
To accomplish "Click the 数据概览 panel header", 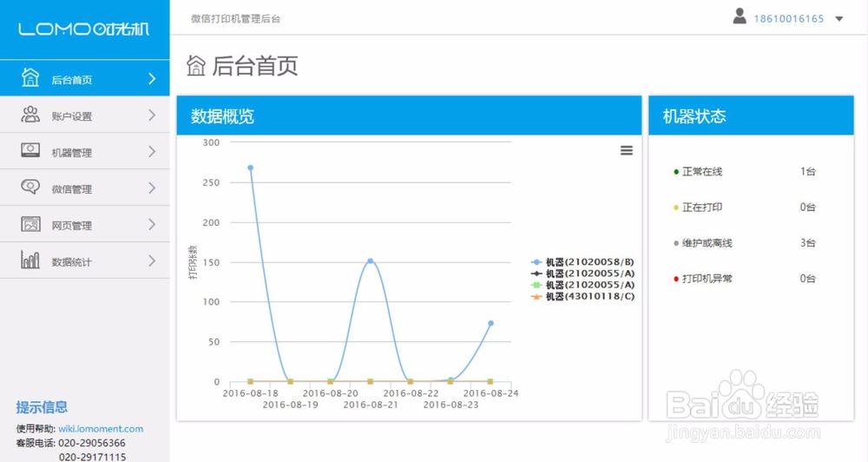I will tap(409, 115).
